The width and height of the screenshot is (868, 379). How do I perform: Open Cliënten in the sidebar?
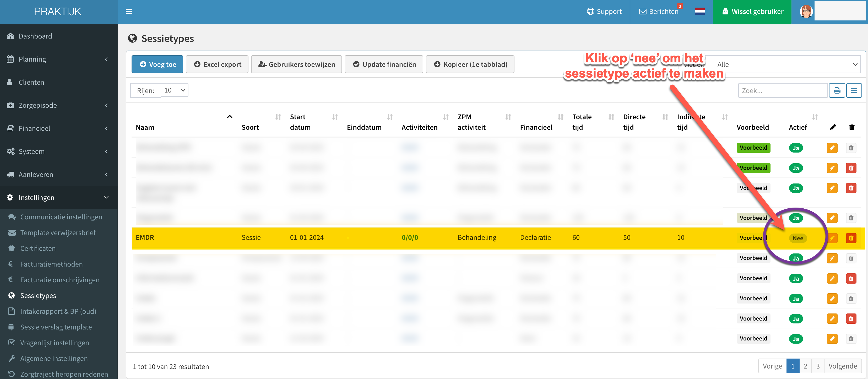click(31, 82)
